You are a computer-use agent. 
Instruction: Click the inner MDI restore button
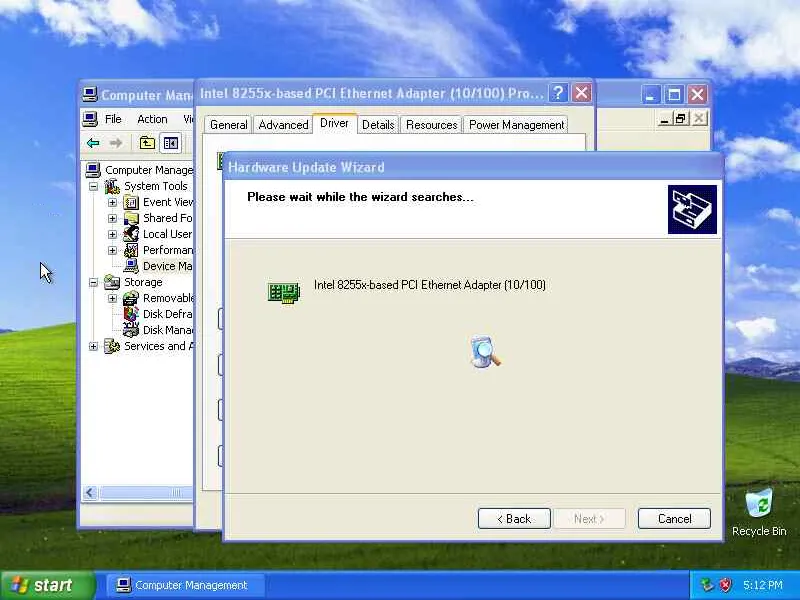(680, 119)
